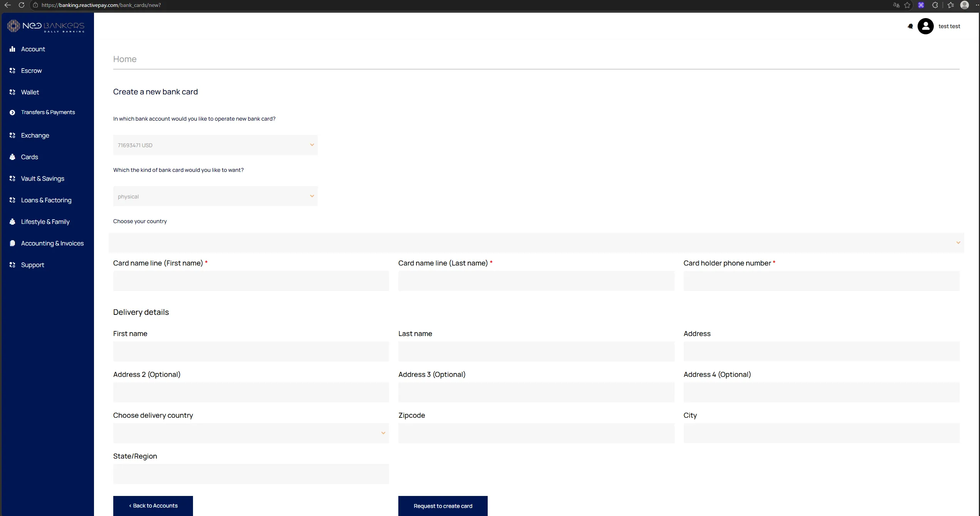This screenshot has width=980, height=516.
Task: Expand the Choose delivery country dropdown
Action: [x=251, y=433]
